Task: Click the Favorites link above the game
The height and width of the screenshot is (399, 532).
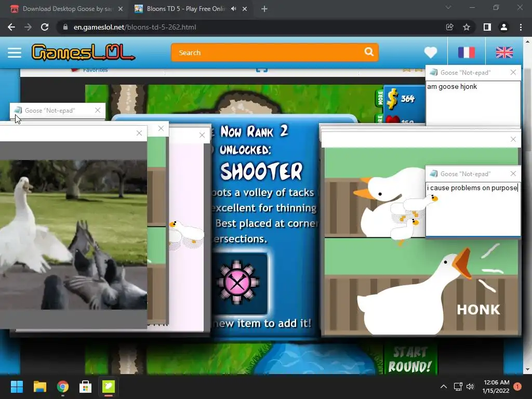Action: [95, 70]
